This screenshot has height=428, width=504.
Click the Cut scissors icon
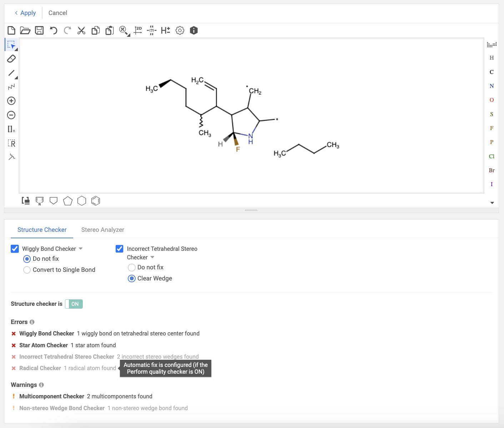(81, 30)
